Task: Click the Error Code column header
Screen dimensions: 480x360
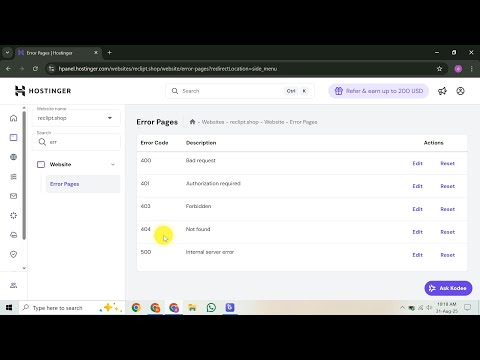Action: [154, 143]
